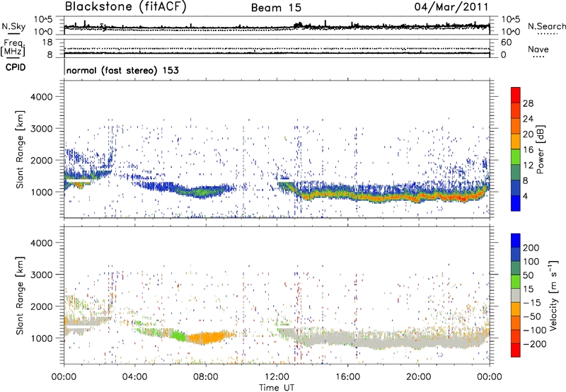Select the 'Beam 15' header label
Viewport: 566px width, 392px height.
(x=276, y=8)
